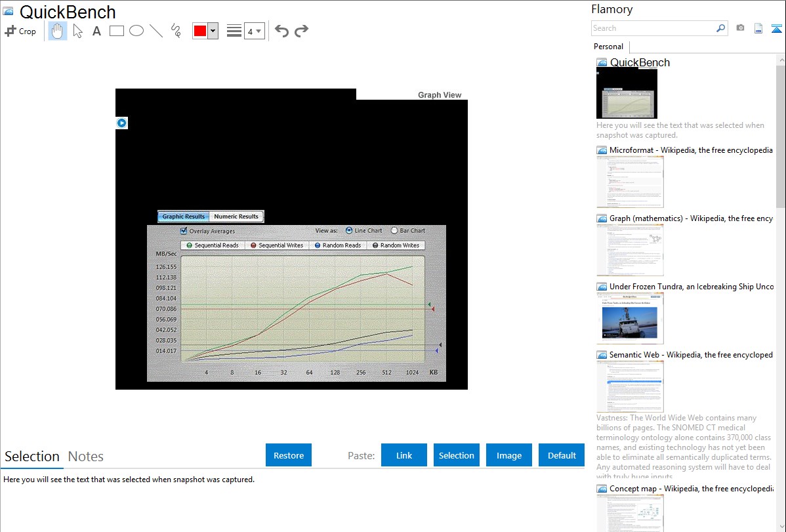The width and height of the screenshot is (786, 532).
Task: Click the QuickBench title in snapshot list
Action: tap(640, 63)
